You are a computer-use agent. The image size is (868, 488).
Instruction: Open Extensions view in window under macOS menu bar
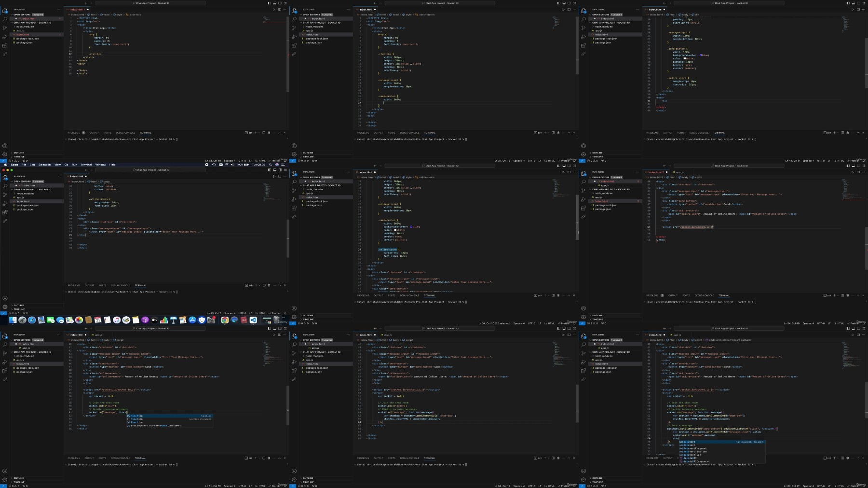click(5, 212)
